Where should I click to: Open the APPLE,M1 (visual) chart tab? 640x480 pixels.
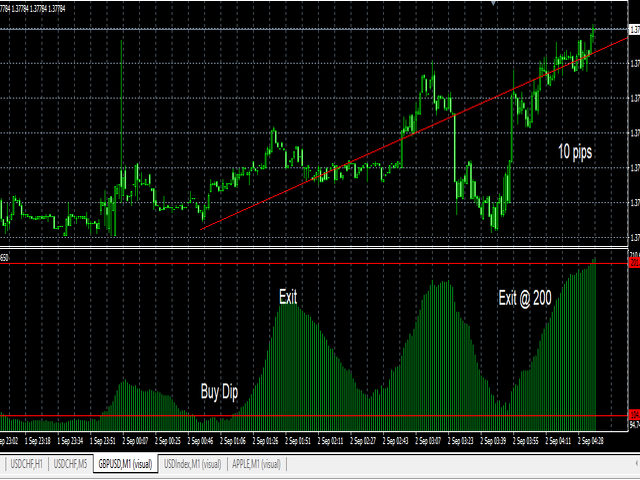(256, 463)
